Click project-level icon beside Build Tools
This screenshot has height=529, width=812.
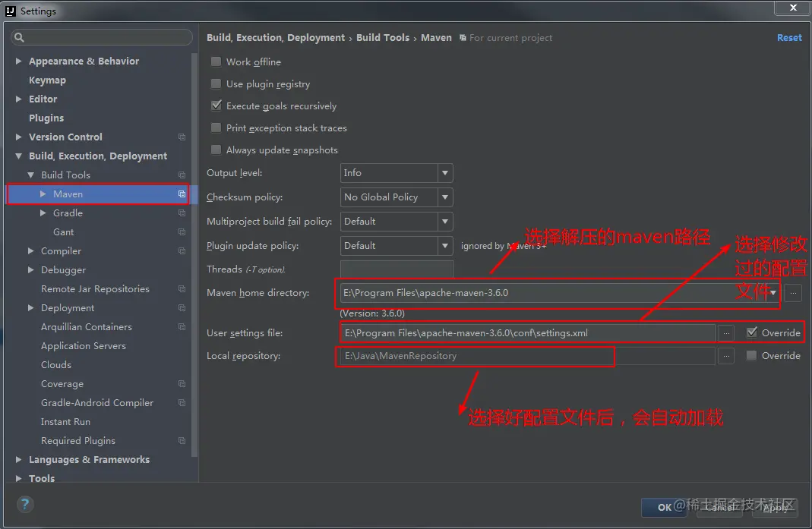pyautogui.click(x=182, y=175)
